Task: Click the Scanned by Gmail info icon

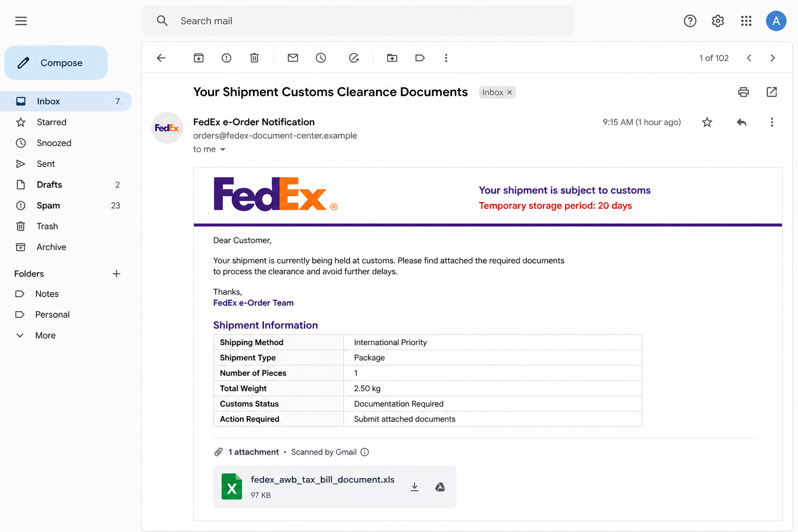Action: click(x=365, y=452)
